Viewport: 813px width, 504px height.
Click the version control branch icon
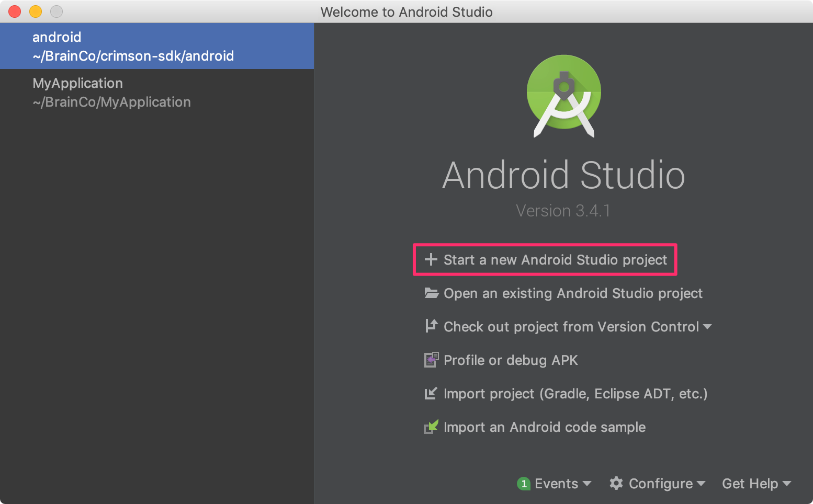click(x=431, y=326)
